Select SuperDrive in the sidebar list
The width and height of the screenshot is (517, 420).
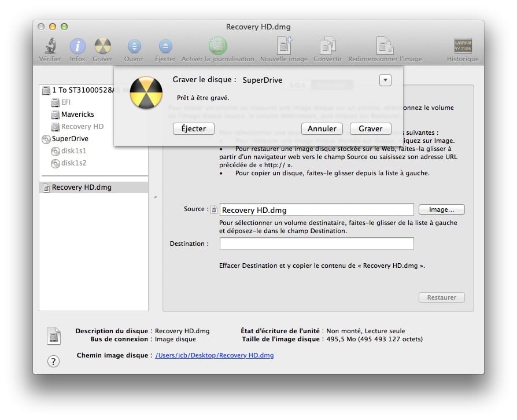pos(70,139)
